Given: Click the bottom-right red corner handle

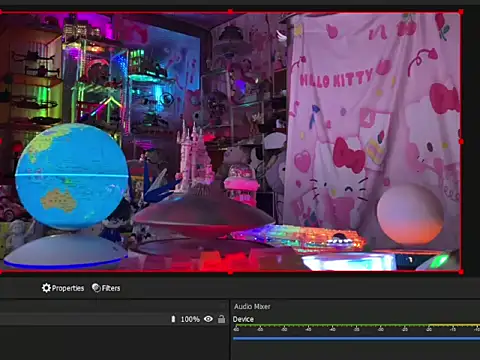Looking at the screenshot, I should point(461,272).
